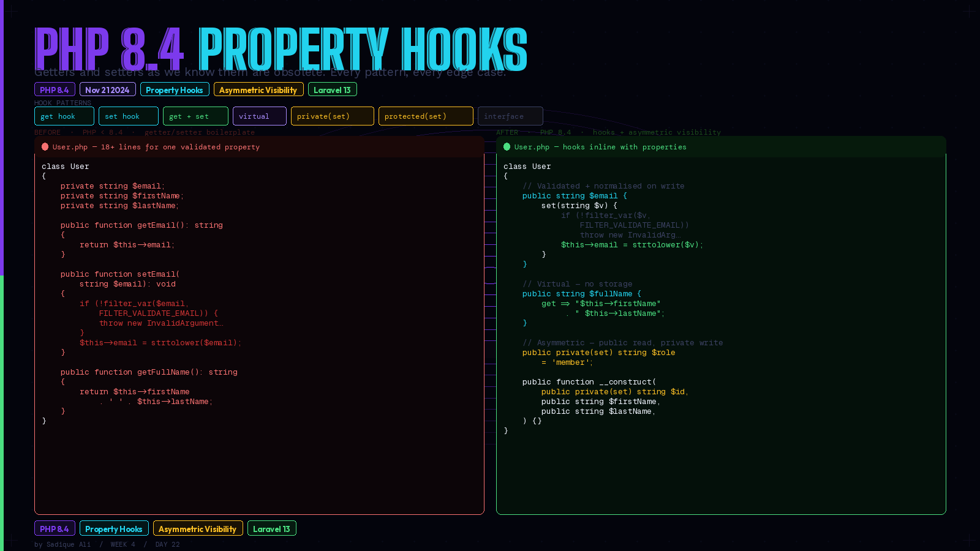
Task: Click the 'set hook' button
Action: [x=128, y=116]
